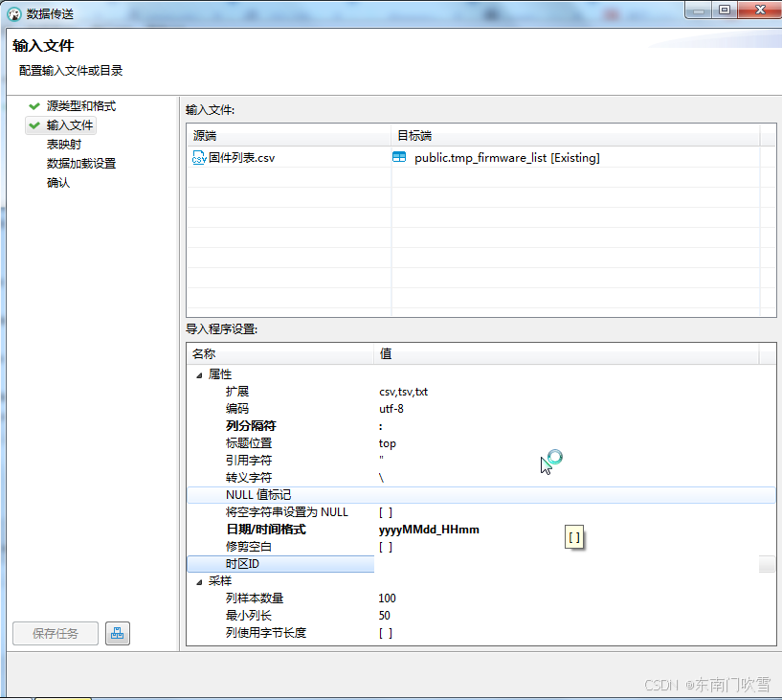Maximize the 数据传送 window
782x700 pixels.
pyautogui.click(x=725, y=10)
